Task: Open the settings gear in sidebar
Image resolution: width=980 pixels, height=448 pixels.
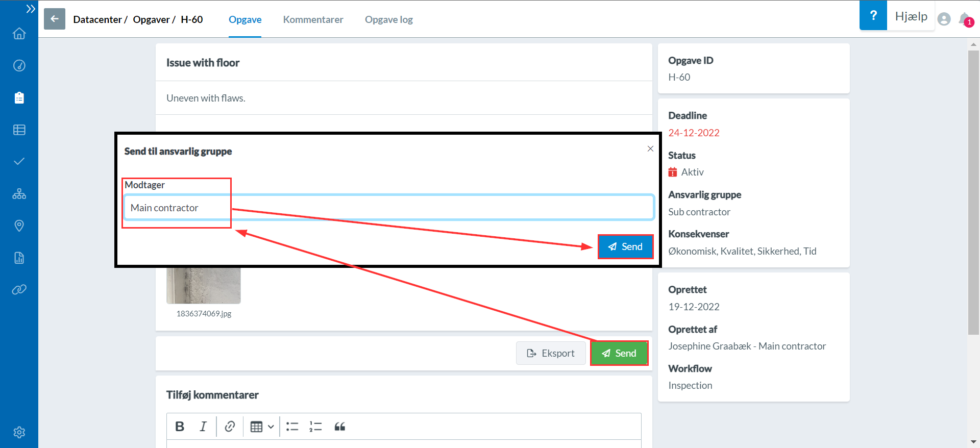Action: (x=19, y=432)
